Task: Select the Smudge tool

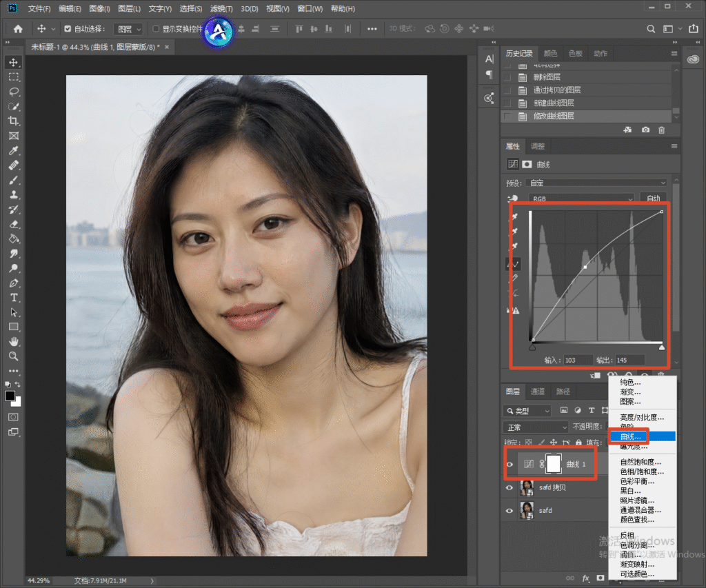Action: pos(14,254)
